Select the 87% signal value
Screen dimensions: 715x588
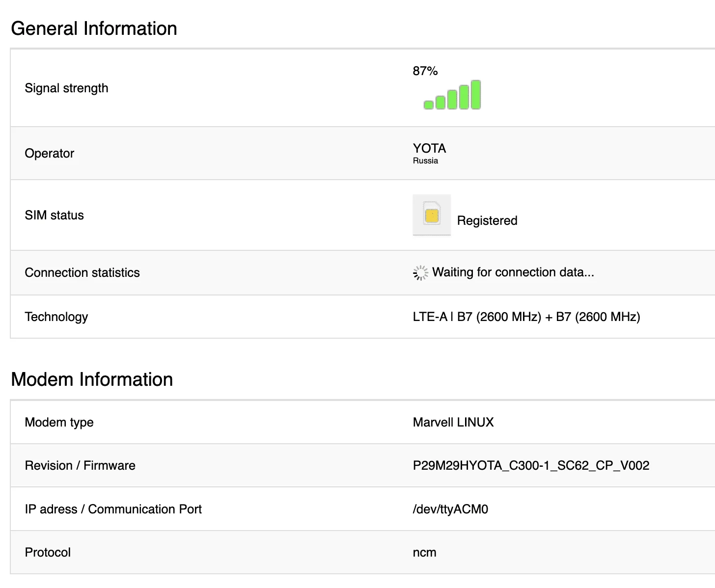click(425, 71)
